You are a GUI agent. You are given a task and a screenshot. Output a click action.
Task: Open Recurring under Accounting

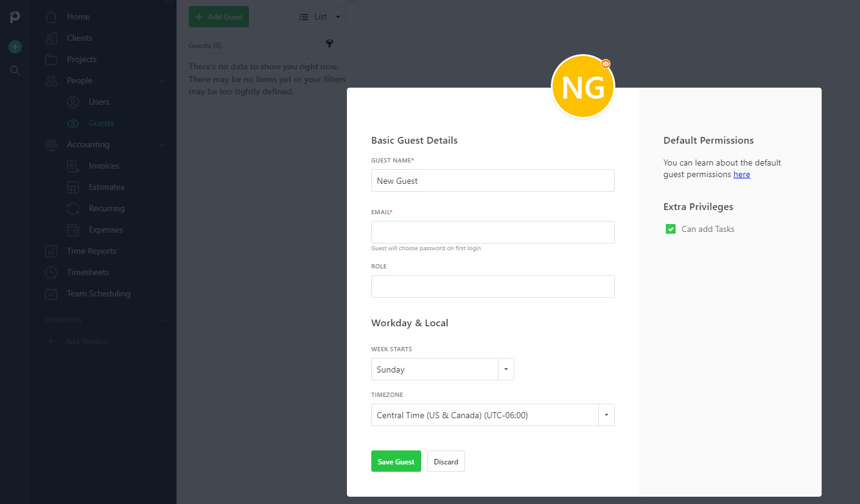pyautogui.click(x=107, y=208)
